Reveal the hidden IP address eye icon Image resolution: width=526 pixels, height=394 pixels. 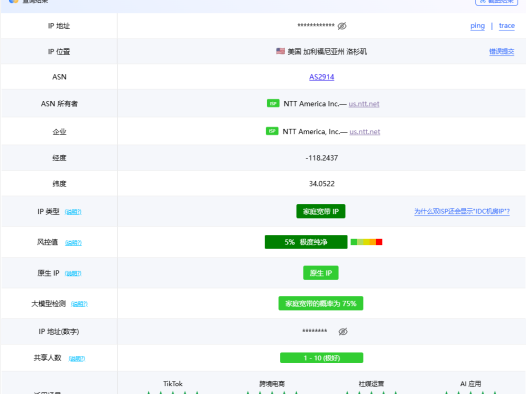point(342,26)
